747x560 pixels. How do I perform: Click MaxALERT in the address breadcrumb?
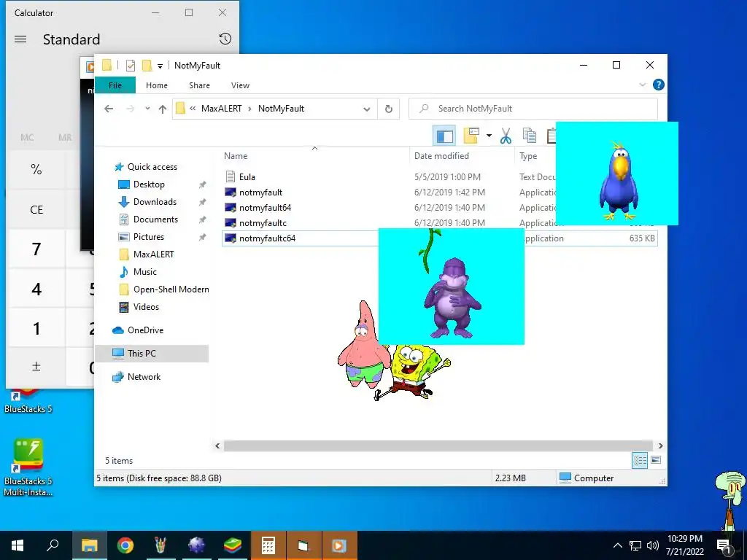pos(221,109)
